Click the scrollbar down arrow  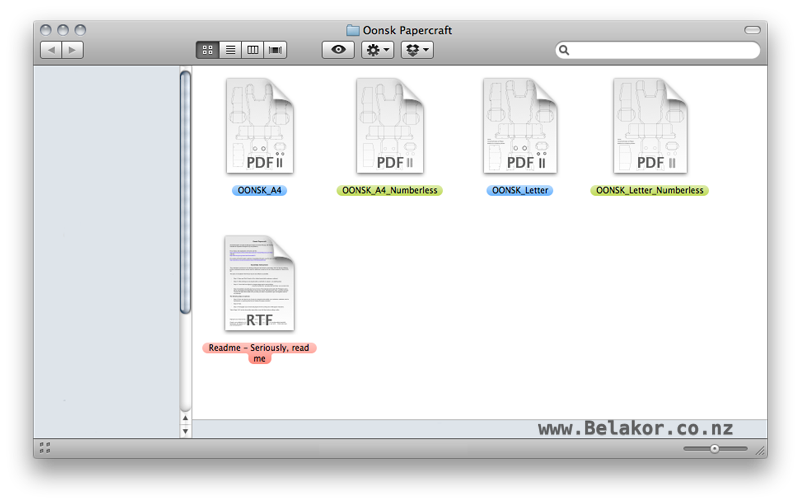[185, 431]
